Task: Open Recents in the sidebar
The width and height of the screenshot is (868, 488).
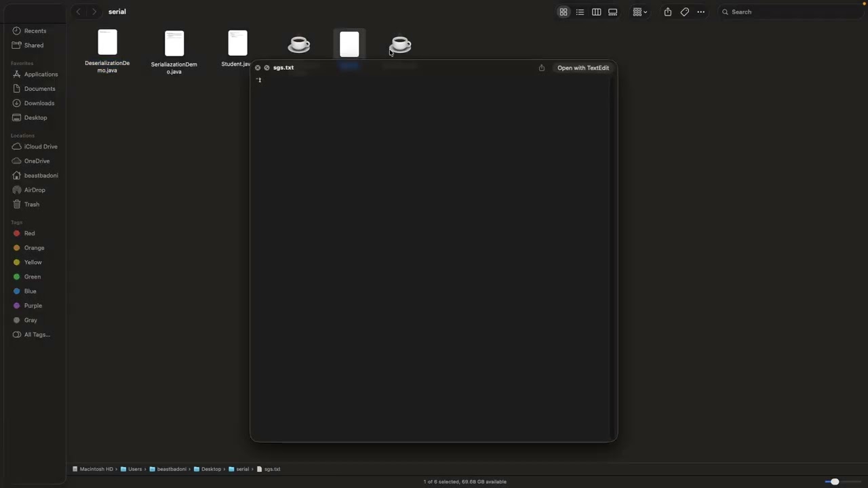Action: click(35, 30)
